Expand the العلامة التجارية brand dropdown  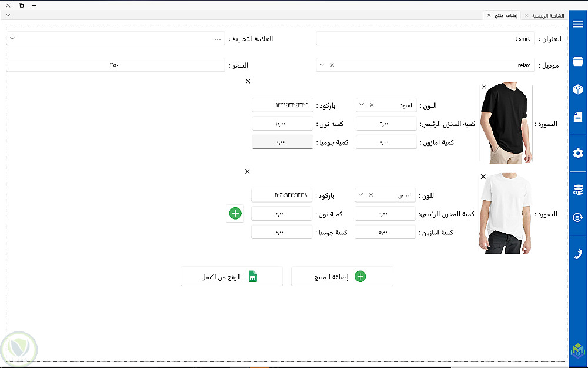coord(12,39)
